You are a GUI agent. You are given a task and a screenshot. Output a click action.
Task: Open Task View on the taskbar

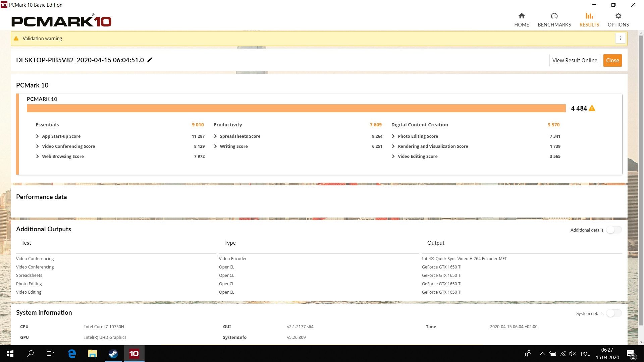pyautogui.click(x=50, y=354)
